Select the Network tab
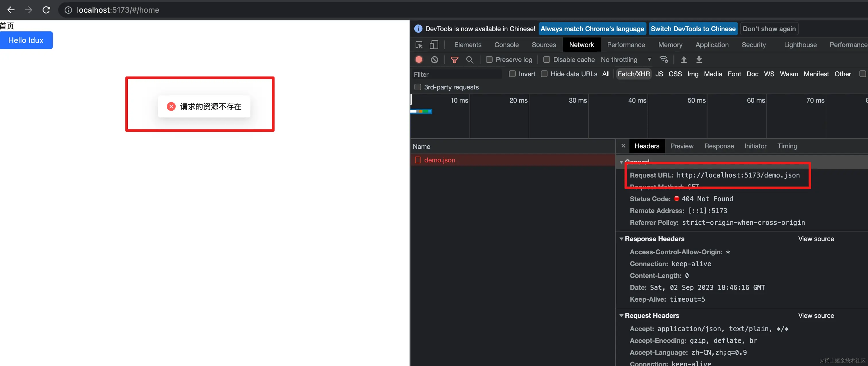This screenshot has height=366, width=868. 582,45
